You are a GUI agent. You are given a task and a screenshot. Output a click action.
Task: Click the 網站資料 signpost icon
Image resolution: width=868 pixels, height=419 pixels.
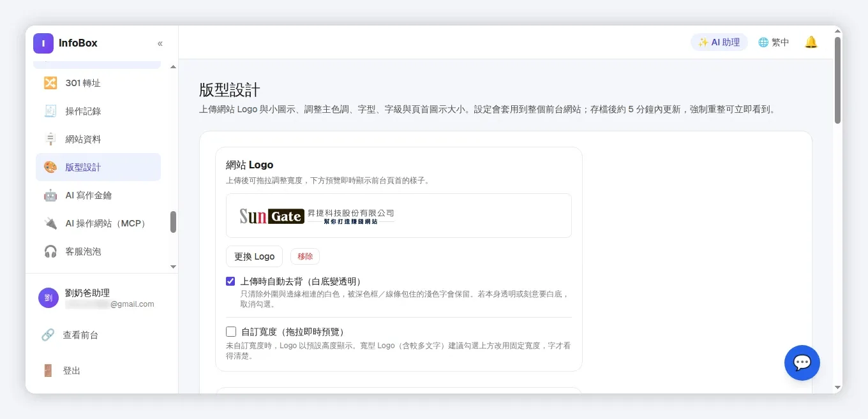tap(50, 139)
